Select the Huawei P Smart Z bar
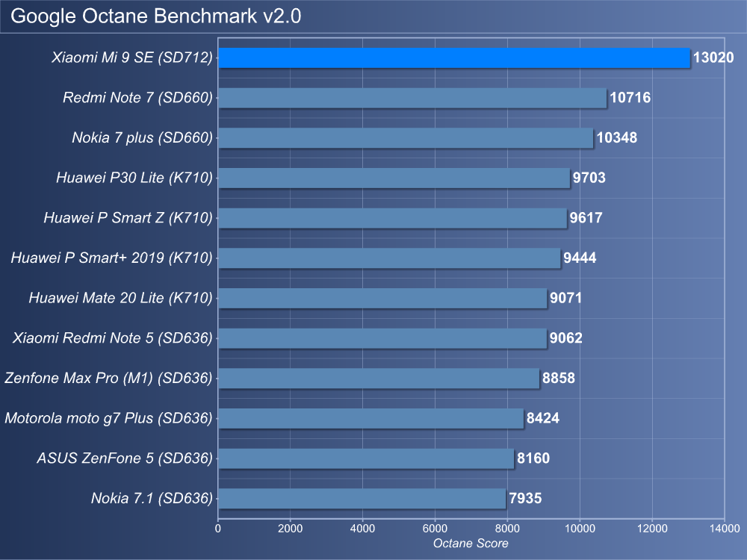Viewport: 747px width, 560px height. [393, 217]
